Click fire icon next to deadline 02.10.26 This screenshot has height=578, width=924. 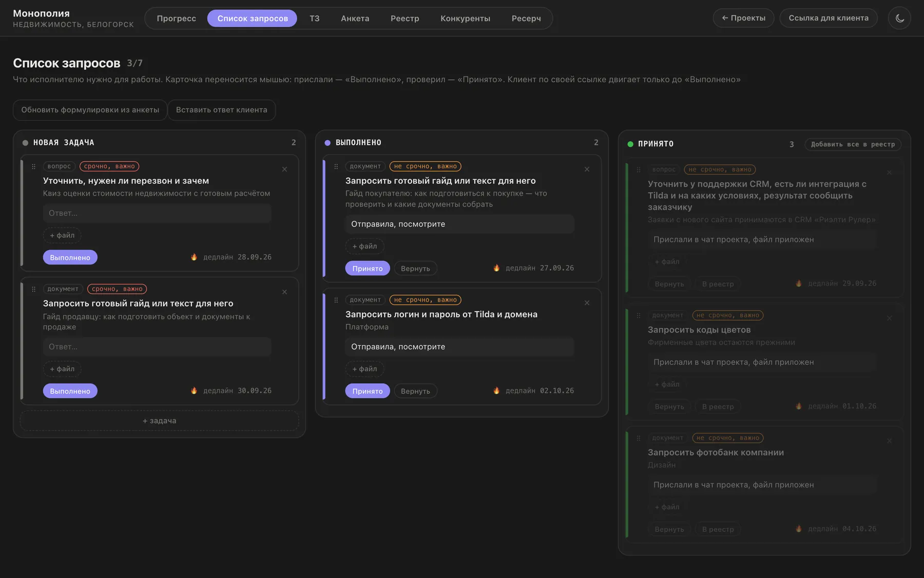coord(496,390)
